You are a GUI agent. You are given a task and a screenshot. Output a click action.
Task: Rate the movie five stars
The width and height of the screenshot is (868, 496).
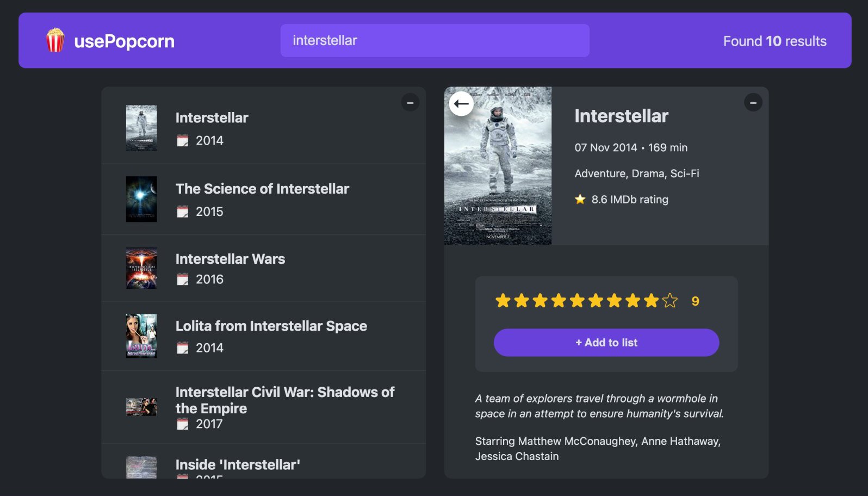[x=577, y=301]
